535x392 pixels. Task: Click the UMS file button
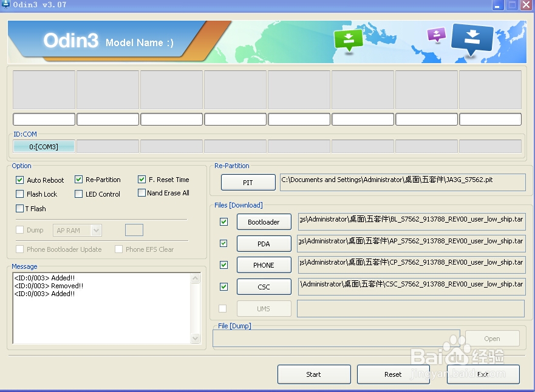point(264,308)
